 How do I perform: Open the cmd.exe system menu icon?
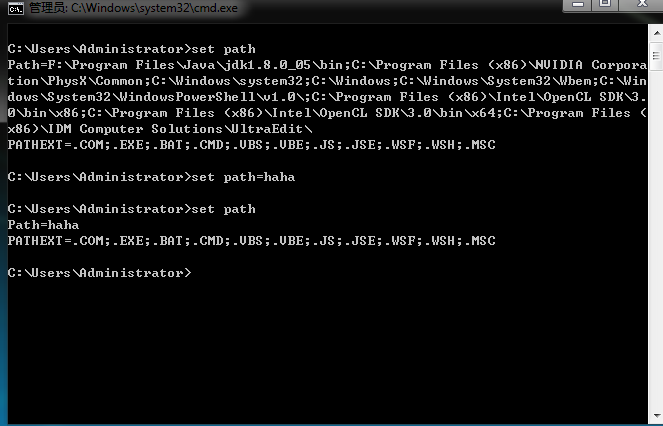click(16, 8)
